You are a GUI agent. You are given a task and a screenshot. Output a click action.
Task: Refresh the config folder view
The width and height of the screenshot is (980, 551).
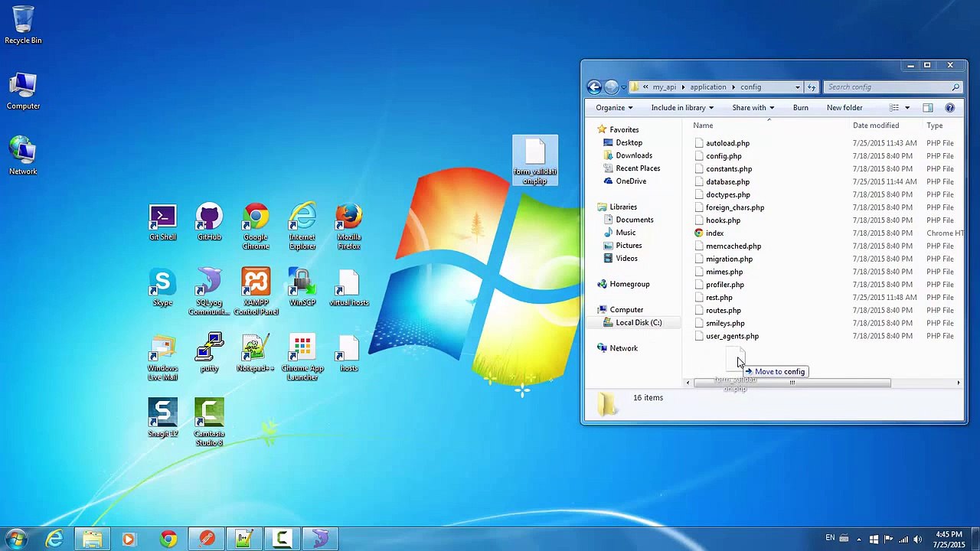(812, 87)
